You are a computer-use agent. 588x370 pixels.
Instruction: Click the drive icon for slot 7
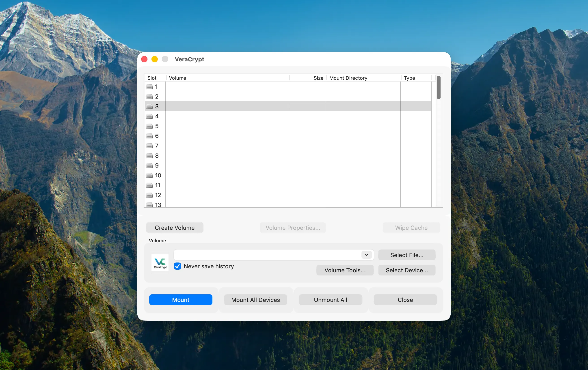point(149,146)
